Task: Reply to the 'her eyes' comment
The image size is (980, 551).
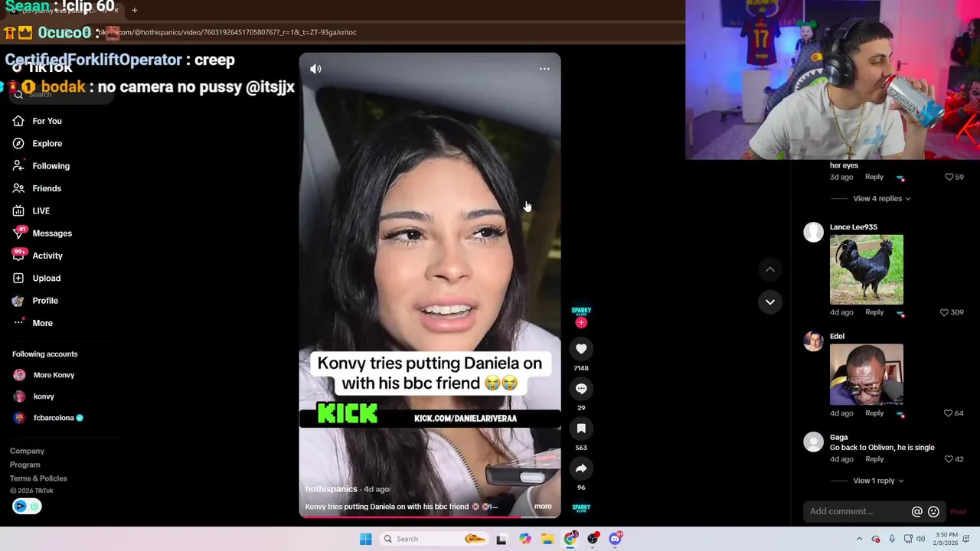Action: click(874, 177)
